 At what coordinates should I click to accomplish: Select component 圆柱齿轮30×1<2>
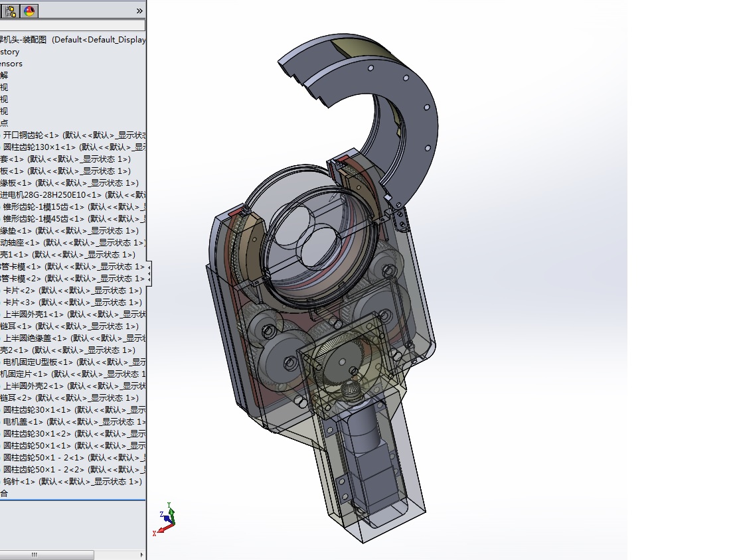click(x=74, y=433)
